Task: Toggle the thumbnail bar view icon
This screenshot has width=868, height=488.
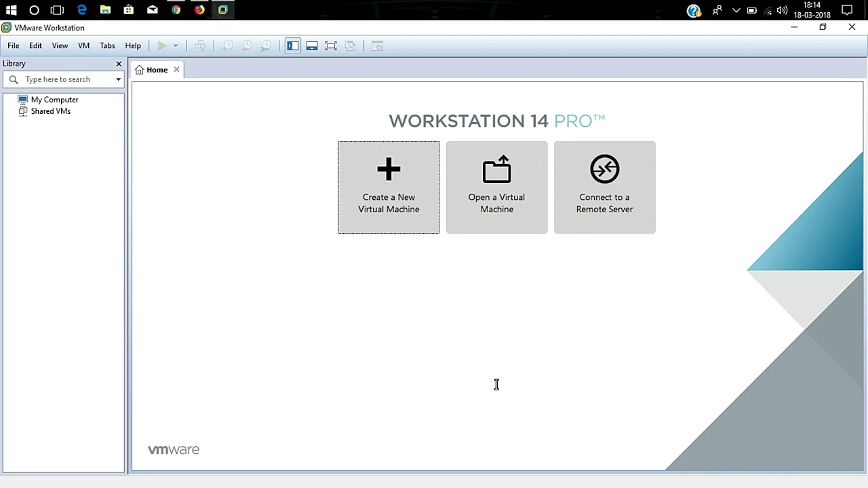Action: point(312,46)
